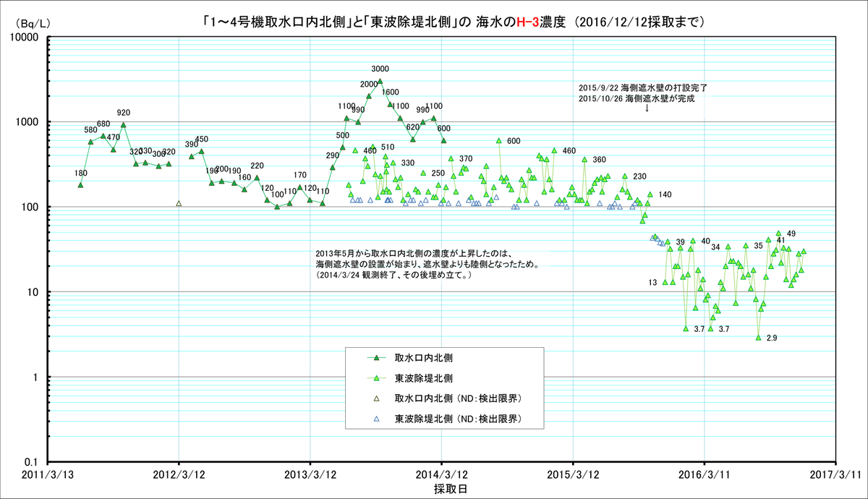Click the 2012/3/12 date on x-axis
The image size is (868, 499).
pos(179,475)
